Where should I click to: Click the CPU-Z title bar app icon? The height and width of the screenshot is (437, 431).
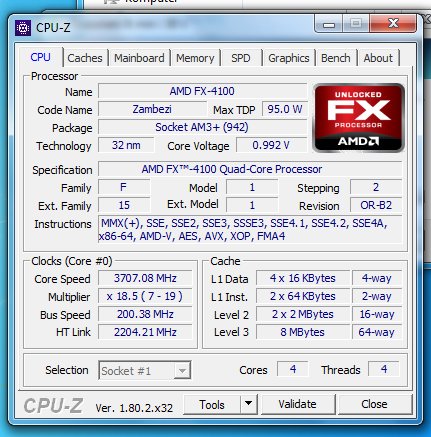pos(23,28)
